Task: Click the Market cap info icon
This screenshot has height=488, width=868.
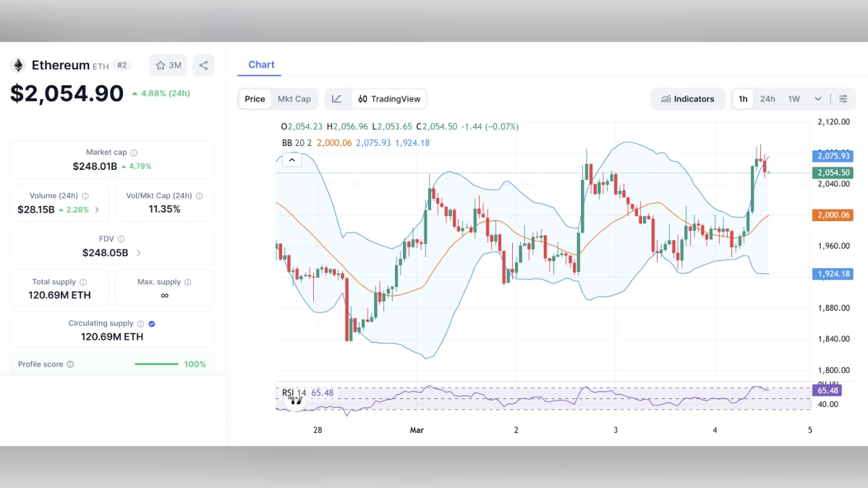Action: [134, 152]
